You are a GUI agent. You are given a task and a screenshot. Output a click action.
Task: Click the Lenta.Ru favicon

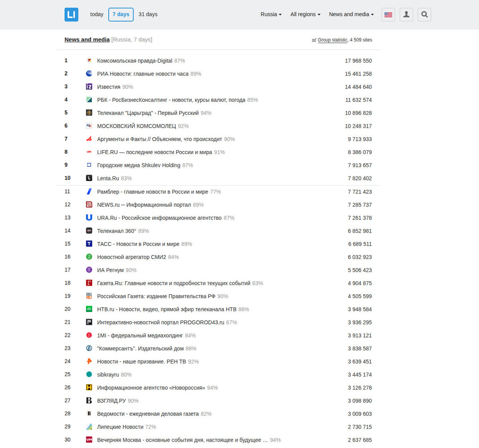89,178
